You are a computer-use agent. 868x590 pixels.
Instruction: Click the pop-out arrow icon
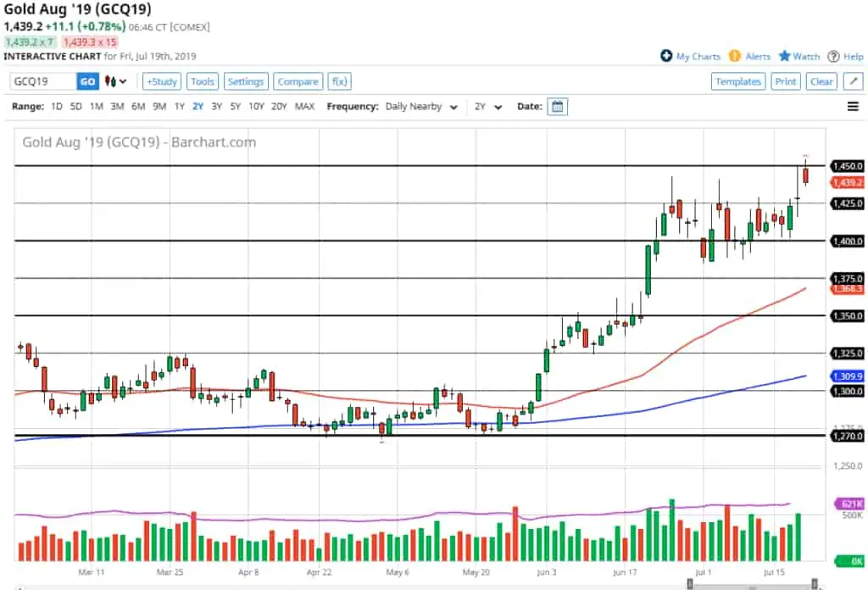pyautogui.click(x=854, y=81)
